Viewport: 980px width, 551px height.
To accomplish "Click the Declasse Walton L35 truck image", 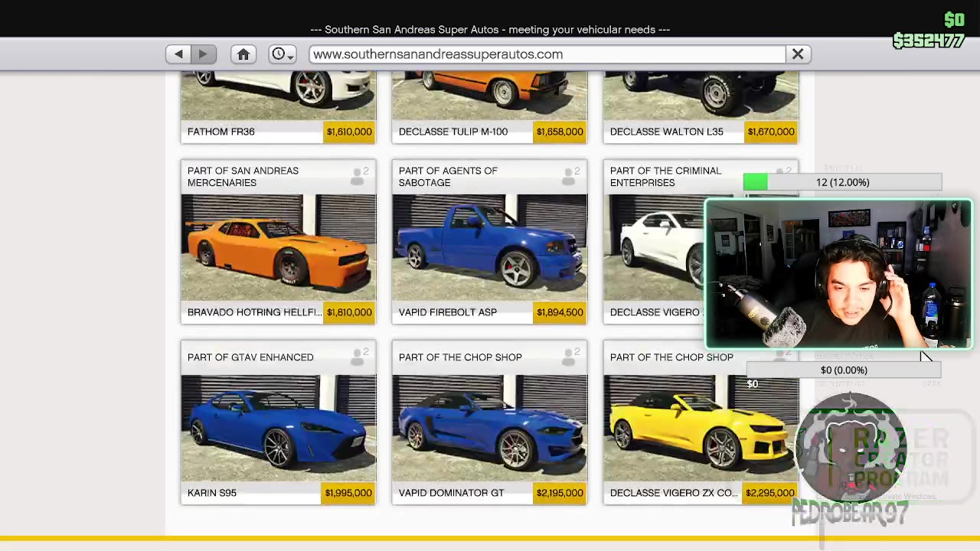I will pyautogui.click(x=701, y=96).
